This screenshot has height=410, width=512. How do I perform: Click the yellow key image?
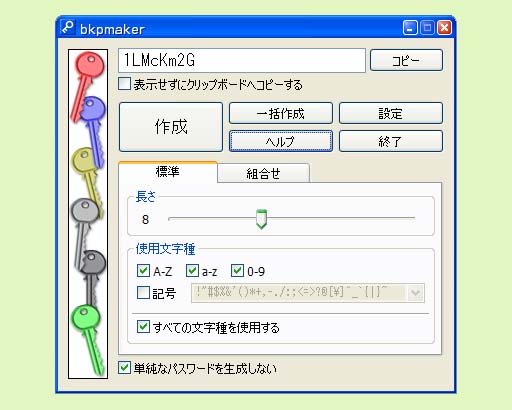point(87,180)
